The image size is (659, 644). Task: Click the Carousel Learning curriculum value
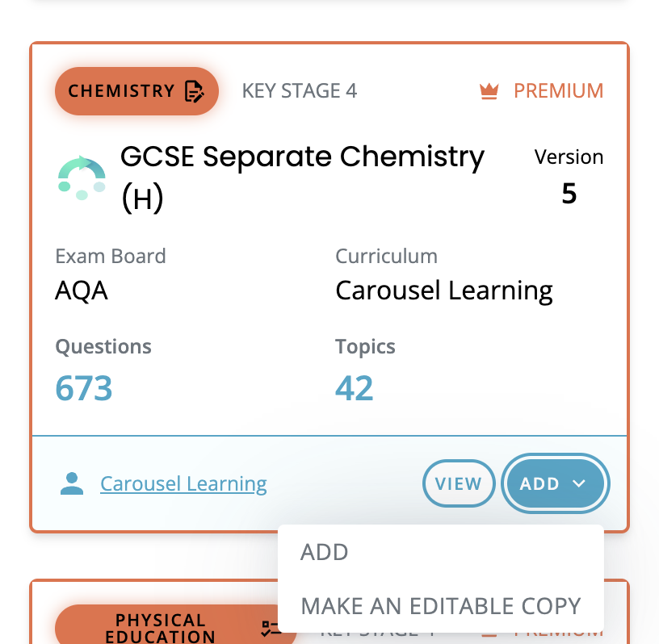pos(444,290)
